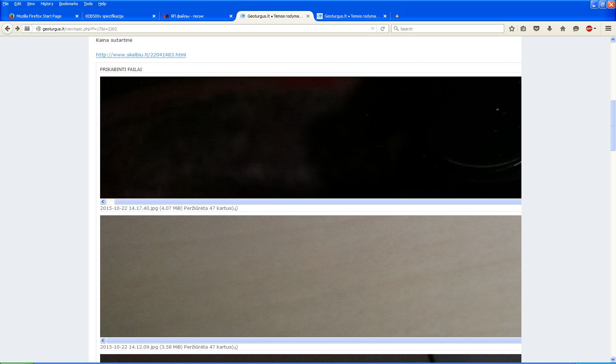Open a new tab with plus button

point(397,16)
